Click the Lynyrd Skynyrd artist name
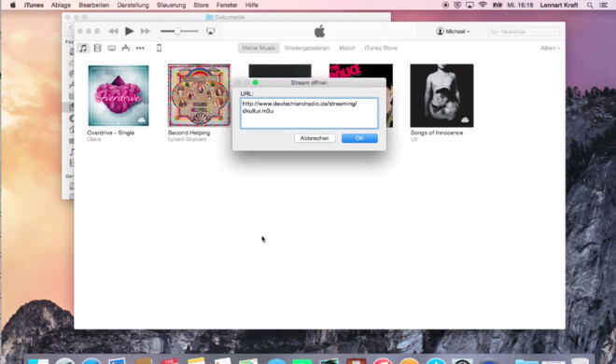 187,139
